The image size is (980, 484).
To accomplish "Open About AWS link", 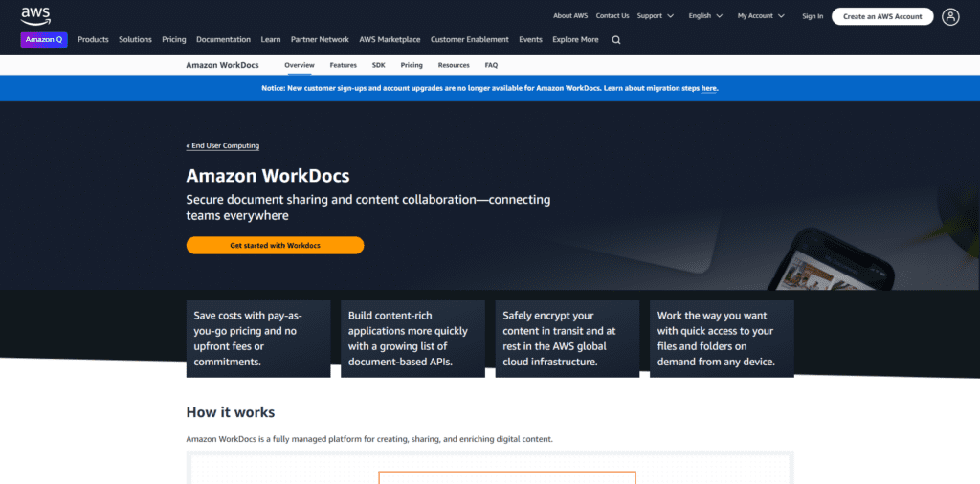I will 570,16.
